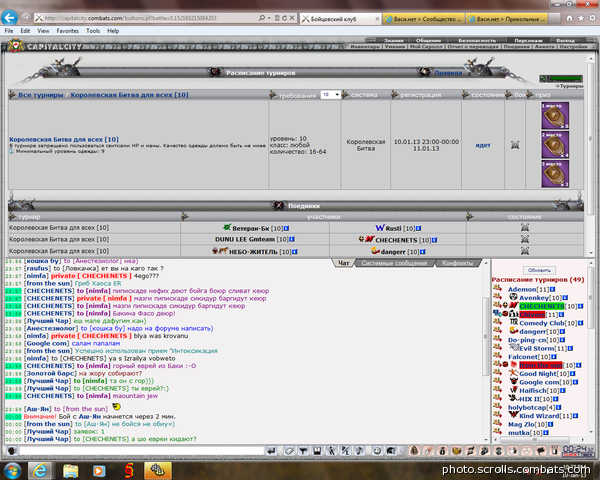Open Internet Explorer from taskbar

click(40, 470)
